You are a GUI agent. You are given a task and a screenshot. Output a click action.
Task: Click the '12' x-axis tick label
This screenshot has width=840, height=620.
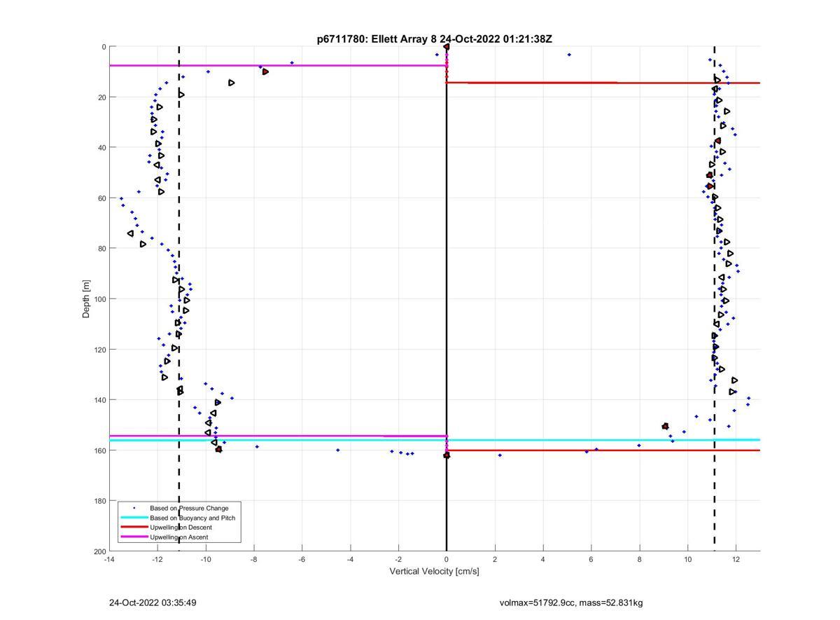pyautogui.click(x=736, y=559)
